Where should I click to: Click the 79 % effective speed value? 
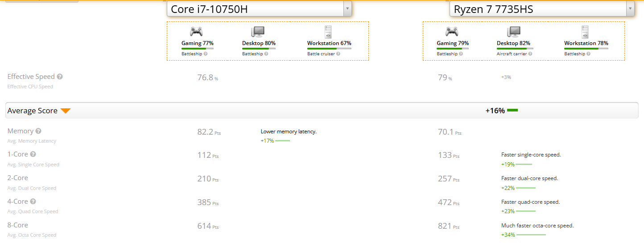click(x=445, y=78)
